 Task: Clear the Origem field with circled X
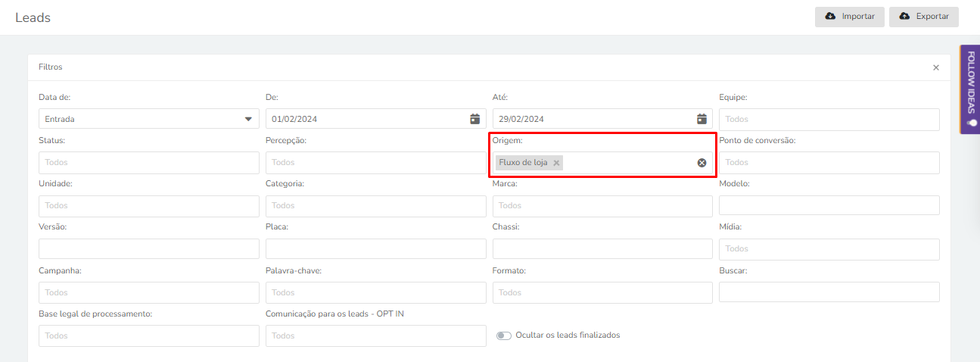point(702,163)
